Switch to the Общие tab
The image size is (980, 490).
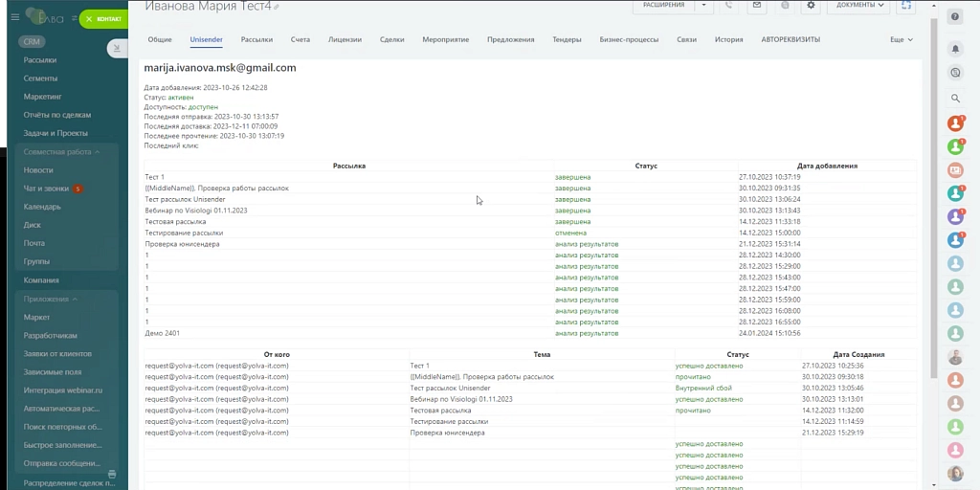click(160, 39)
